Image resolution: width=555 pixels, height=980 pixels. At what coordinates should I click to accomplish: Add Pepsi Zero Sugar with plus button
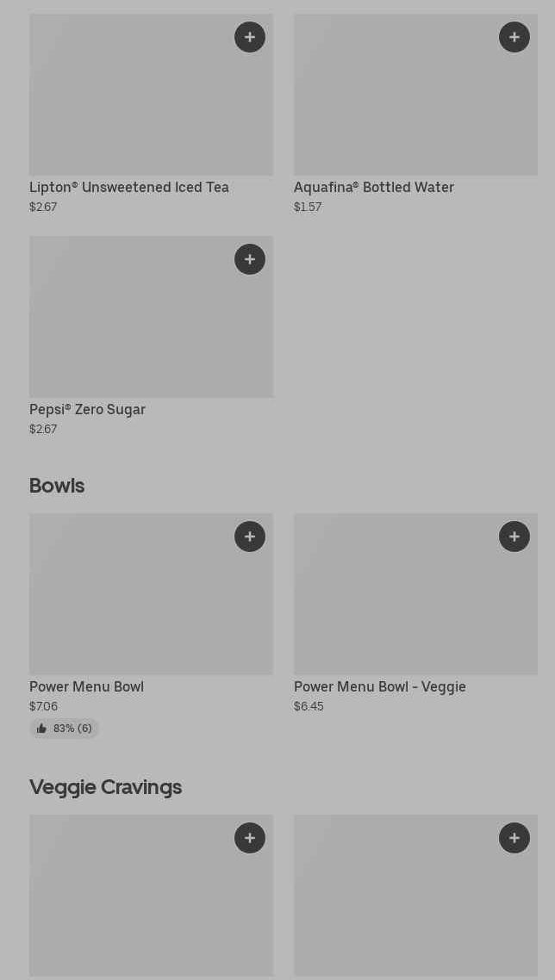pos(250,259)
